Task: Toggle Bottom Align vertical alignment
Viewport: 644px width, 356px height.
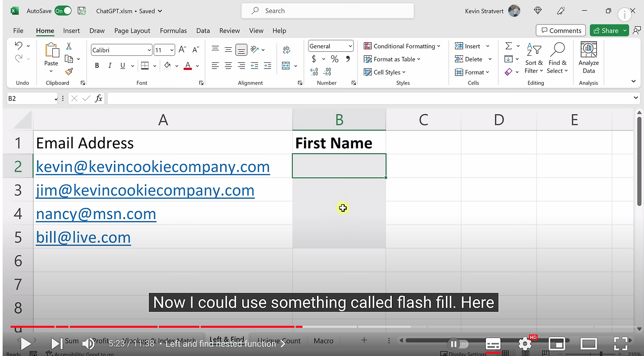Action: 242,49
